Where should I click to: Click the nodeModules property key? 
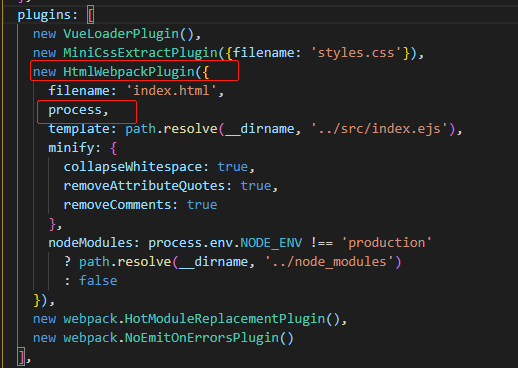(x=90, y=243)
